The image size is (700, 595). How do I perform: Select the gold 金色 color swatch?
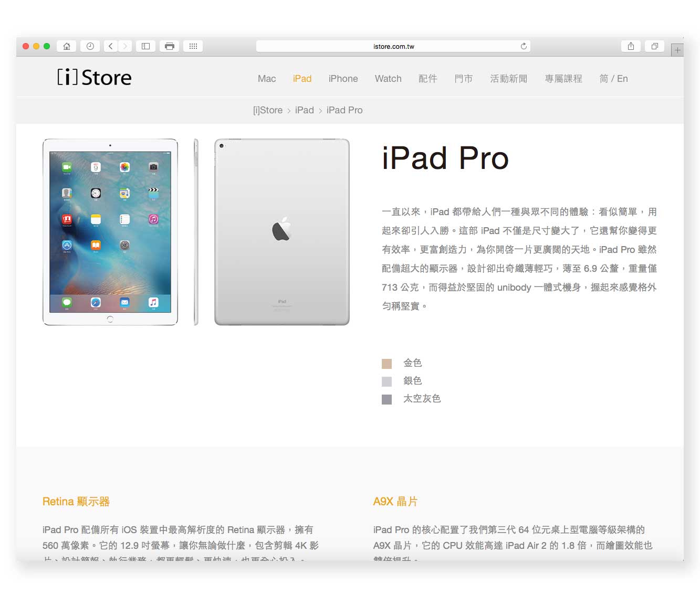click(386, 364)
